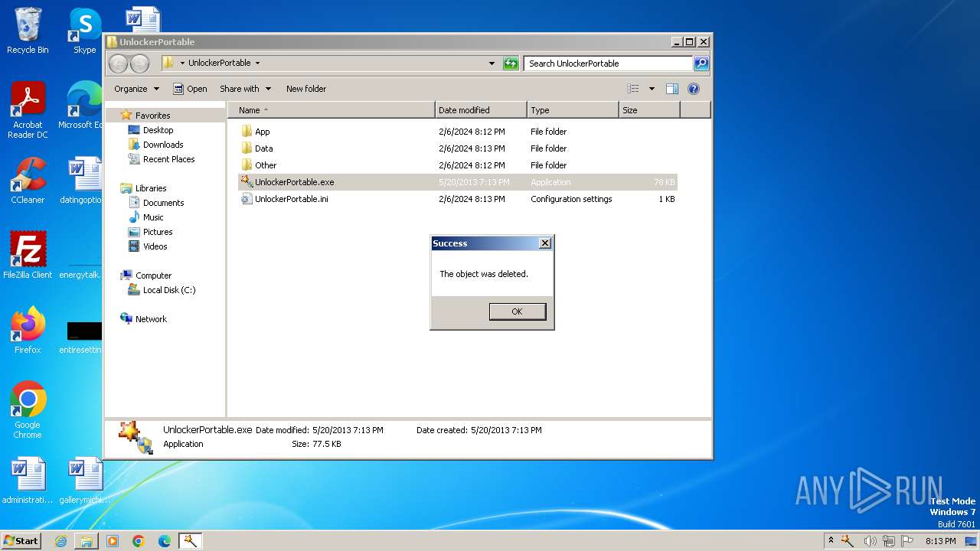The width and height of the screenshot is (980, 551).
Task: Open the administrati… Word document on the desktop
Action: (x=28, y=481)
